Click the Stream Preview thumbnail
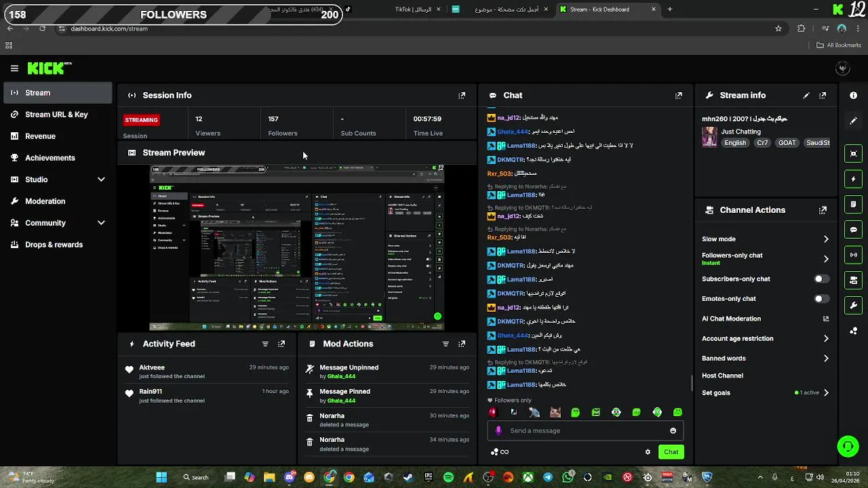The image size is (868, 488). pos(297,248)
